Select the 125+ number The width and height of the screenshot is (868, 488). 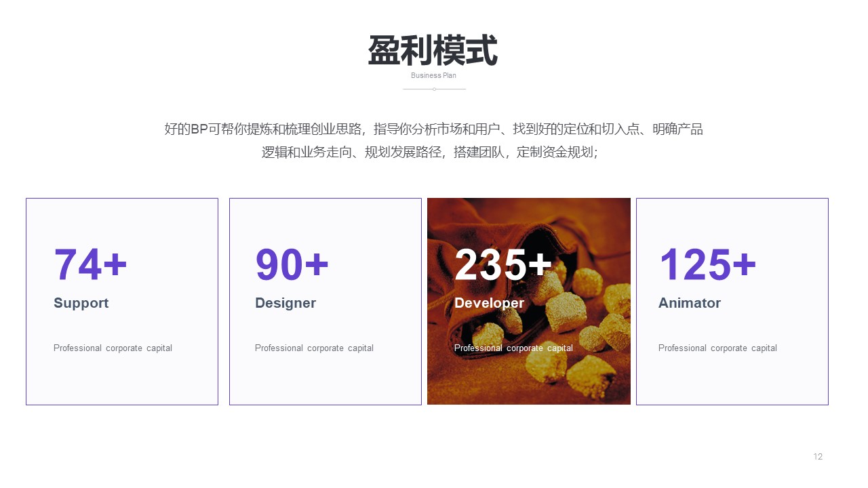tap(707, 264)
